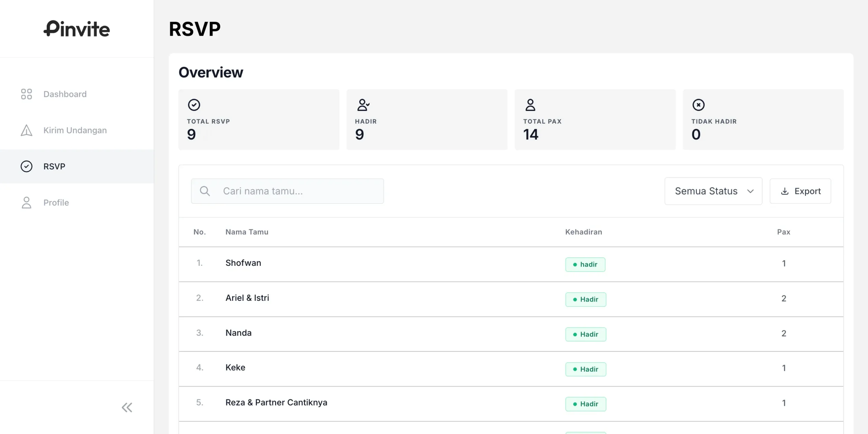868x434 pixels.
Task: Click row number 3. for Nanda
Action: 200,333
